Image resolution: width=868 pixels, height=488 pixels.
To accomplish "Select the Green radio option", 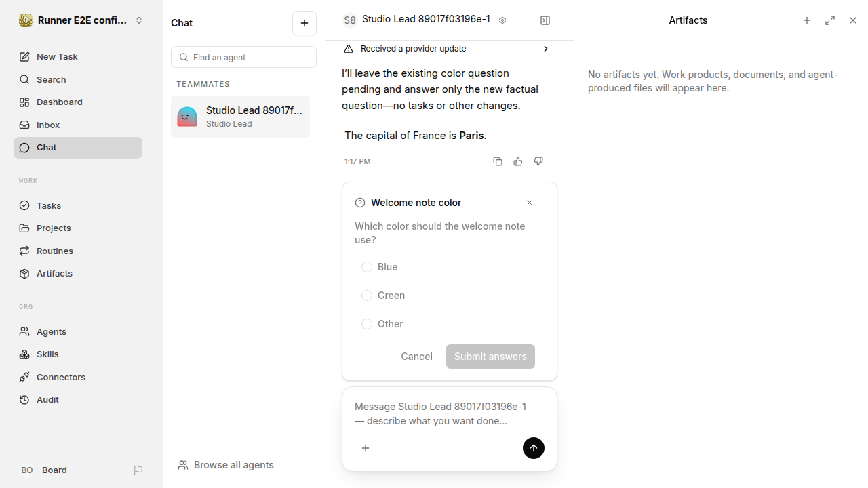I will [367, 296].
